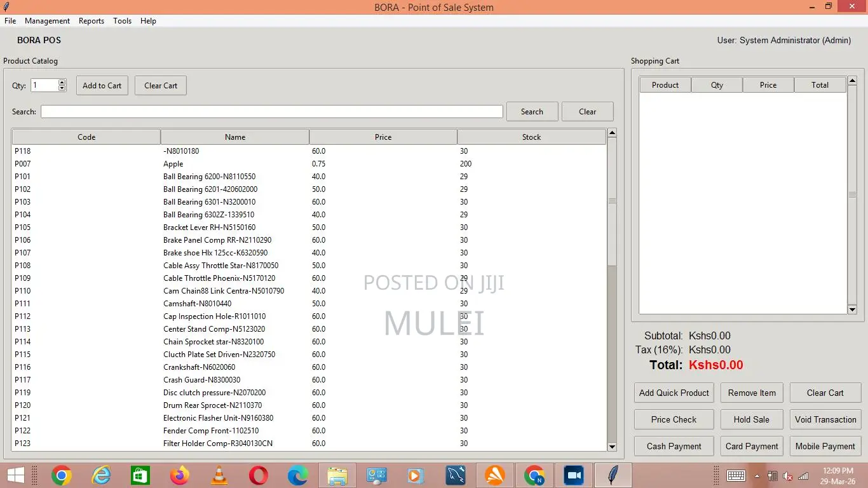Click the Hold Sale button
This screenshot has height=488, width=868.
pyautogui.click(x=752, y=419)
